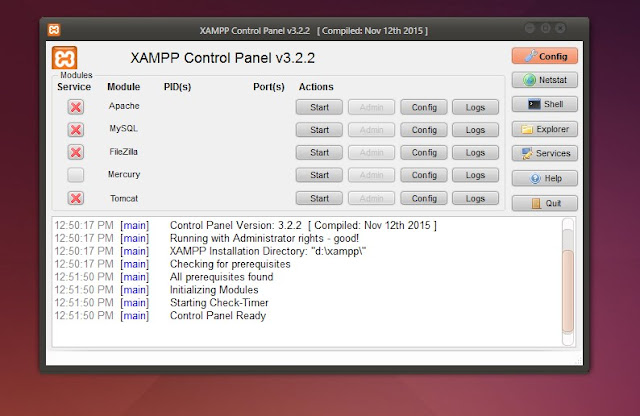Click the PID(s) column header

[177, 87]
